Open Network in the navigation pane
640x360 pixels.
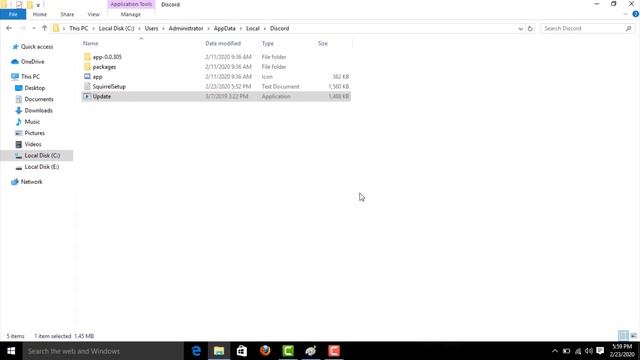pyautogui.click(x=31, y=182)
